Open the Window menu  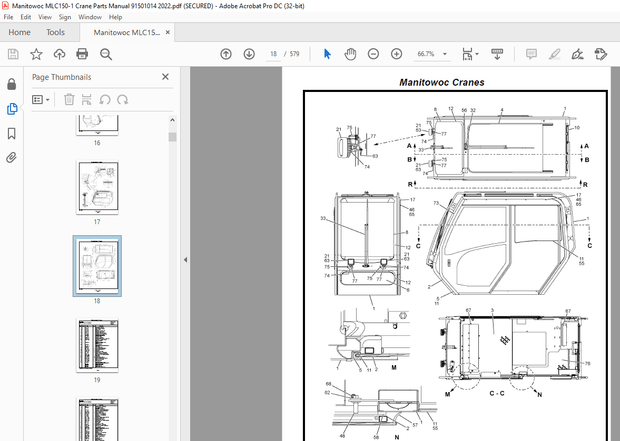(90, 17)
